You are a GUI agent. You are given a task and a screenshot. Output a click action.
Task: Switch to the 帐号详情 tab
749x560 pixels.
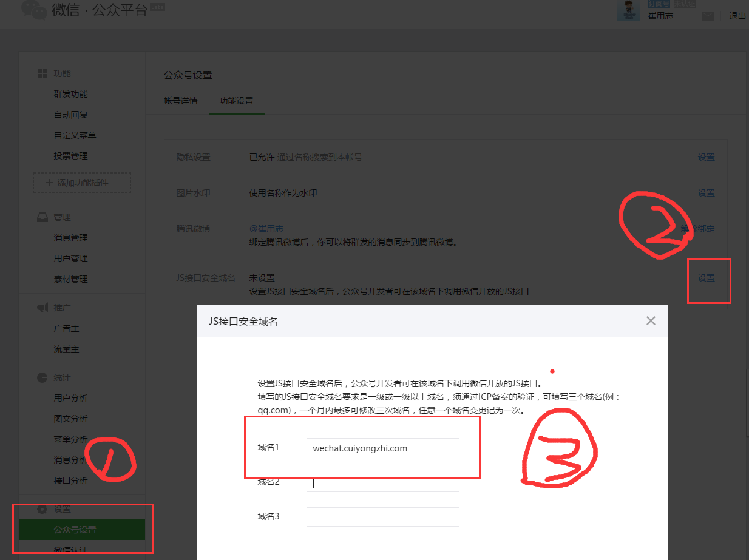pyautogui.click(x=180, y=101)
